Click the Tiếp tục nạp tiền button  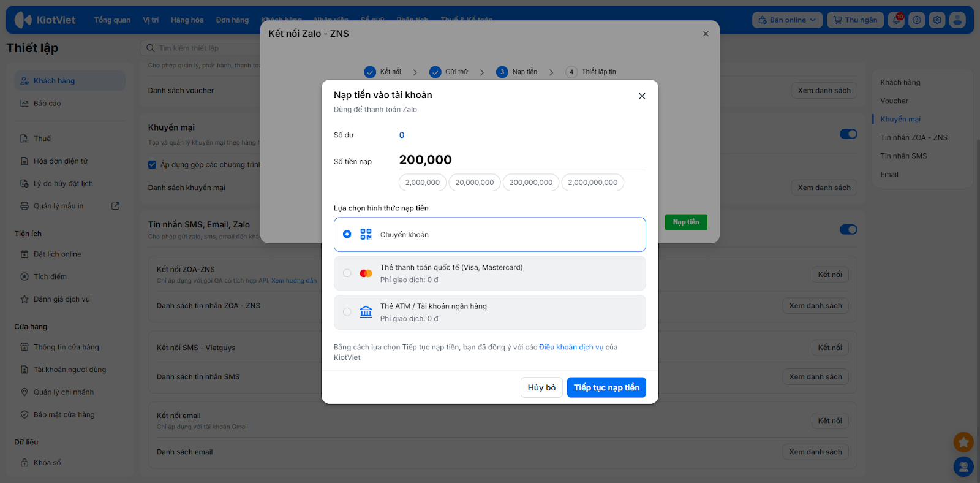606,387
